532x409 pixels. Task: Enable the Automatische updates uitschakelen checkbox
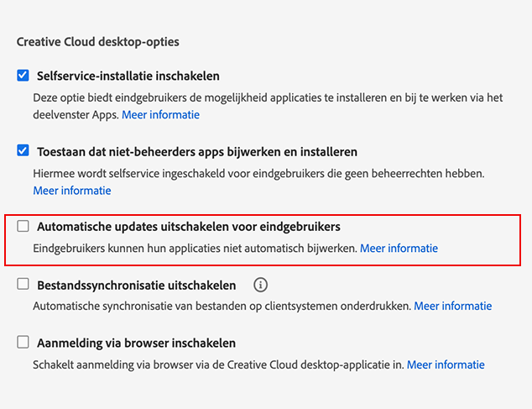[x=23, y=226]
